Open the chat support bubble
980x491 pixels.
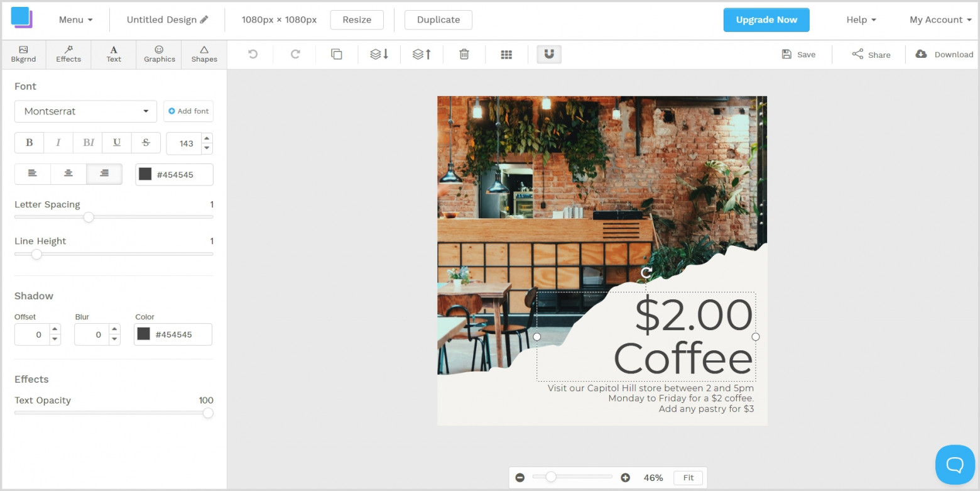coord(955,465)
